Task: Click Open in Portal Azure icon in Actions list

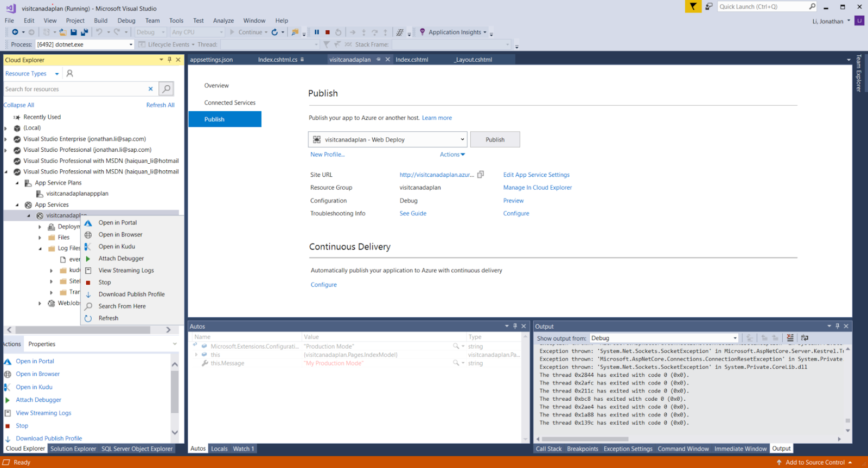Action: [x=8, y=361]
